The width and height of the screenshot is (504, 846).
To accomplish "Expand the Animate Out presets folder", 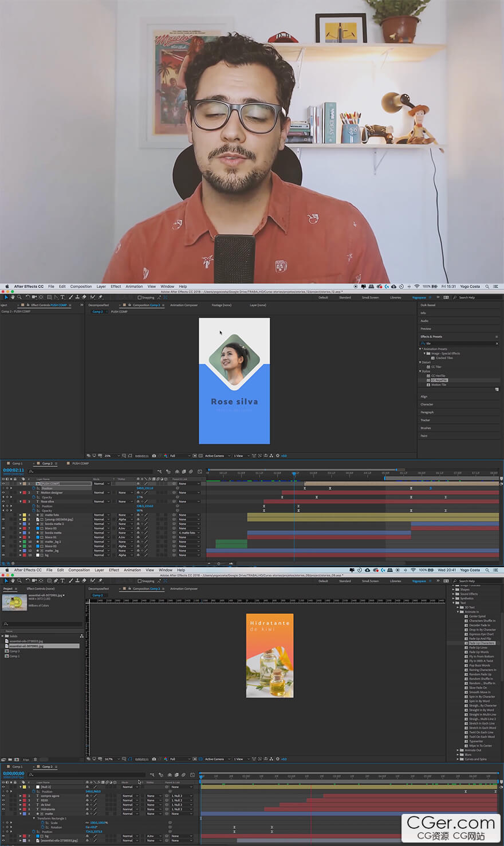I will 458,750.
